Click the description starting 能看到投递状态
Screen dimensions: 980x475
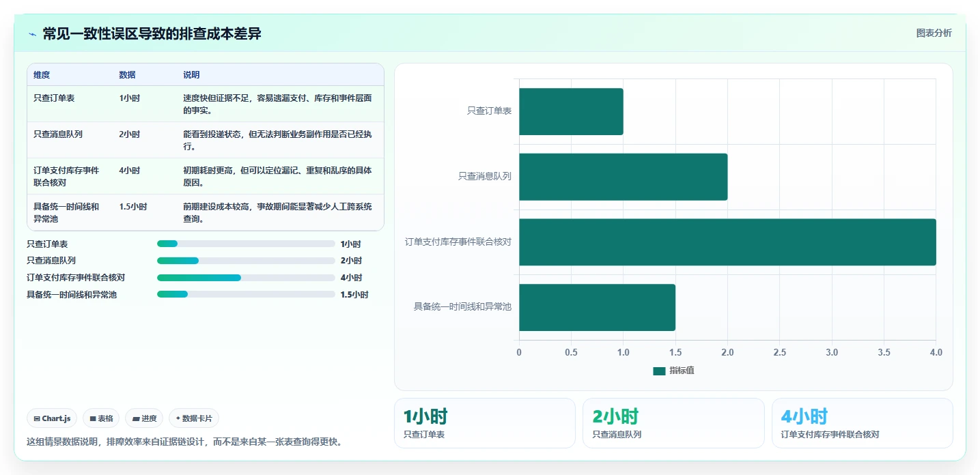(x=278, y=141)
